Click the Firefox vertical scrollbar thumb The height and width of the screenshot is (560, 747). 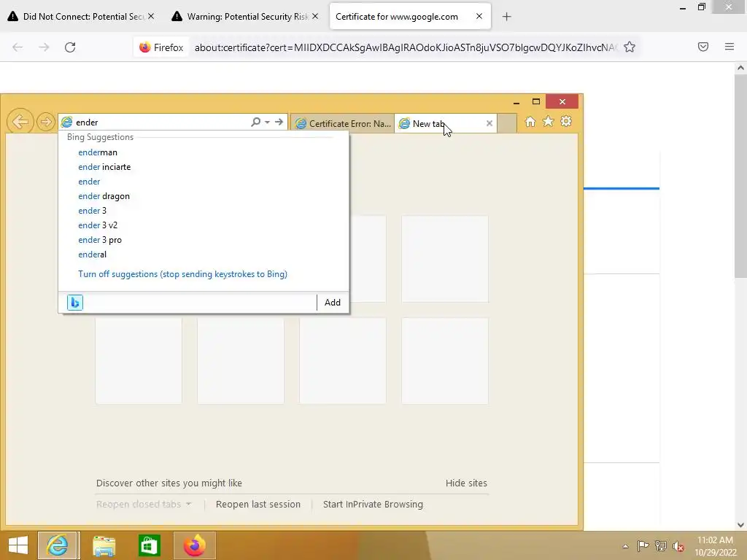(x=740, y=176)
